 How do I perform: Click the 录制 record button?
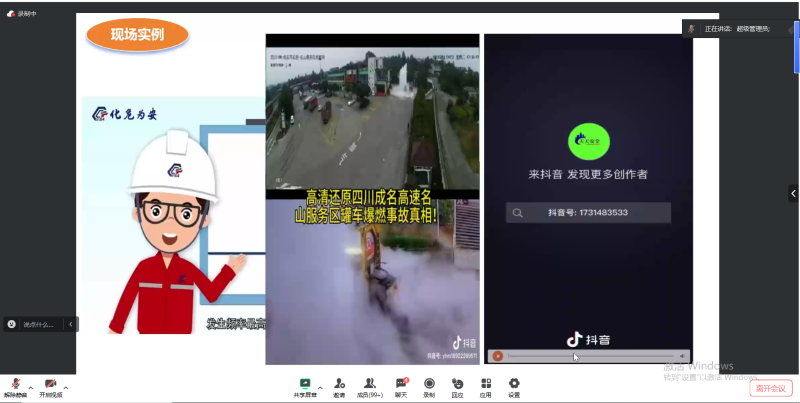[x=429, y=388]
